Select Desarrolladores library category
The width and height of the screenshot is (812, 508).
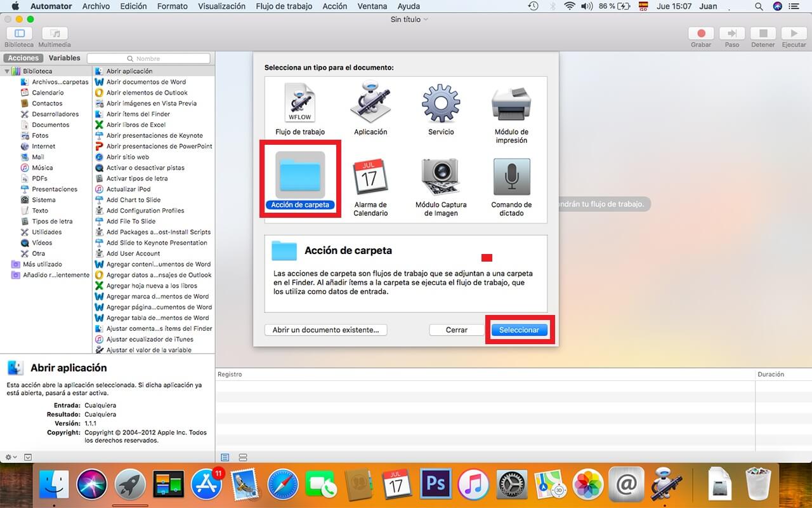55,114
